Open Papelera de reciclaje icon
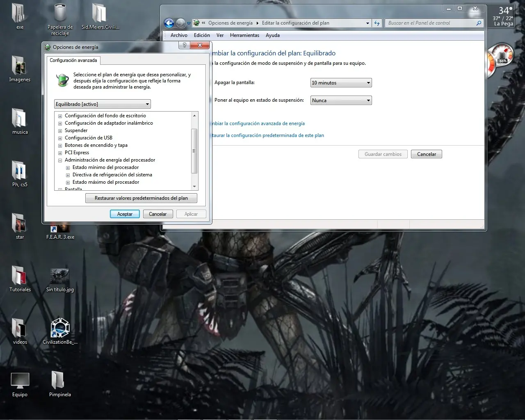Image resolution: width=525 pixels, height=420 pixels. (x=60, y=19)
